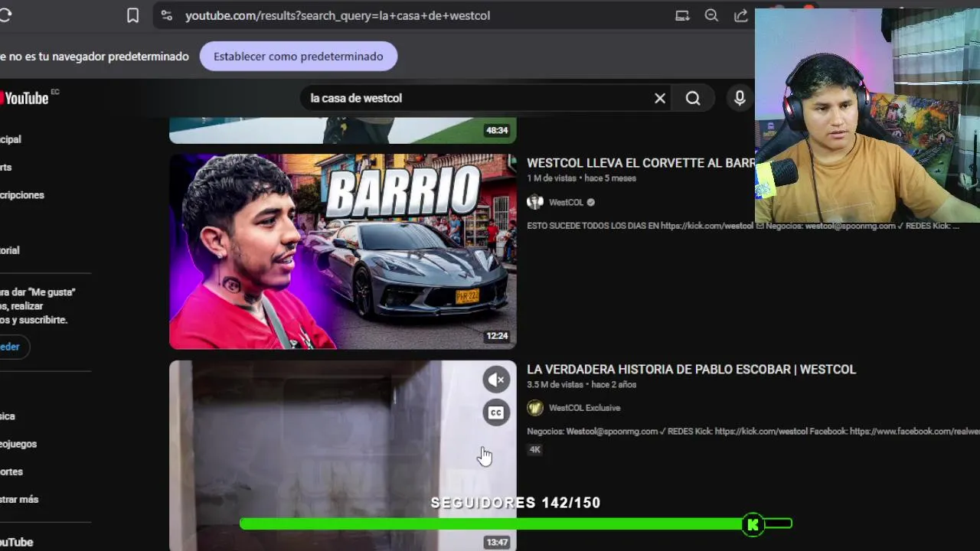Open the zoom magnifier icon in address bar
The width and height of the screenshot is (980, 551).
click(711, 15)
